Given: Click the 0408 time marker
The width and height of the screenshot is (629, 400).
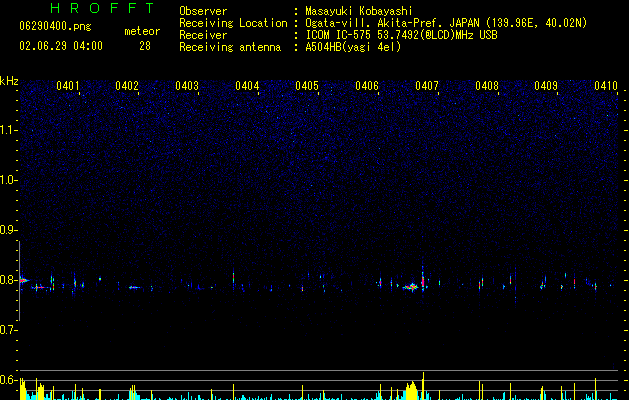Looking at the screenshot, I should pyautogui.click(x=487, y=86).
